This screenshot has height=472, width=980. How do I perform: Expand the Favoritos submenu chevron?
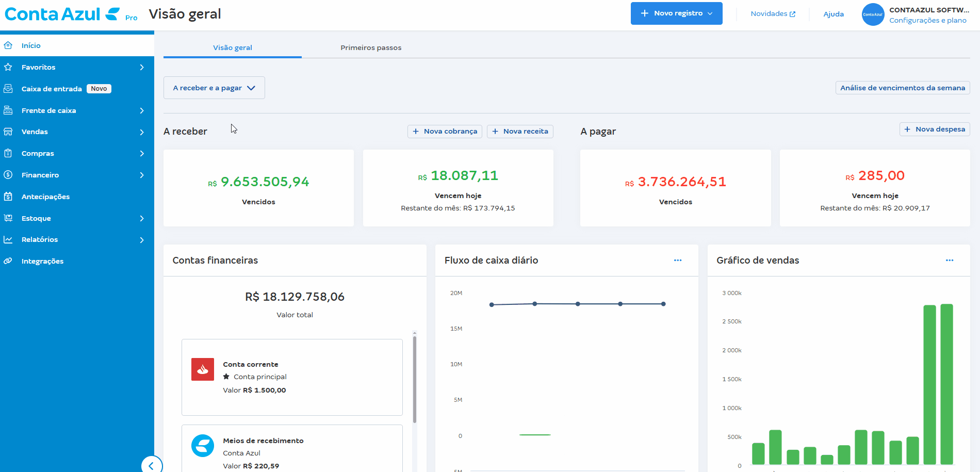(x=142, y=67)
